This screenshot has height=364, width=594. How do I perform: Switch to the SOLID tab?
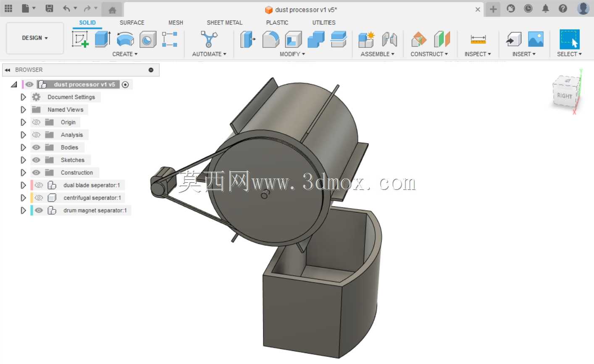[x=87, y=23]
